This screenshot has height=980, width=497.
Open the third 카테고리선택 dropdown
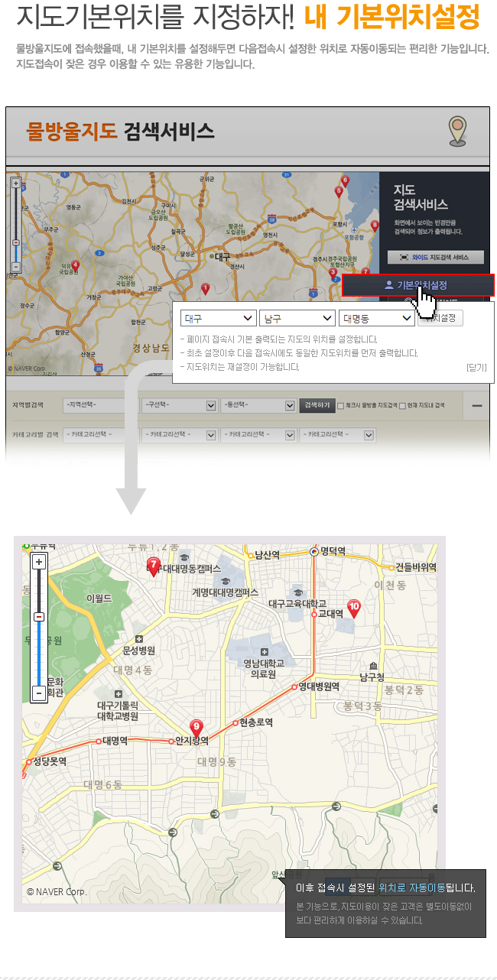point(258,435)
